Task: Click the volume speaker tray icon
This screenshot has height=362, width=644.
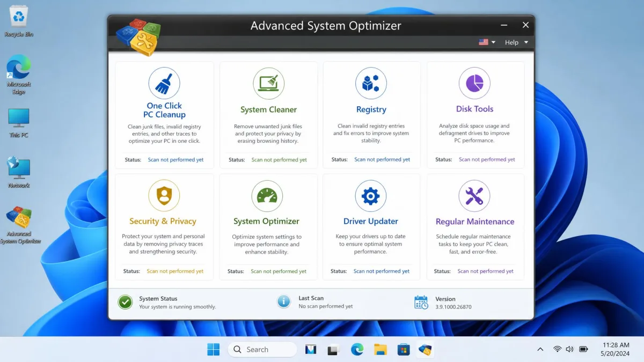Action: pos(569,350)
